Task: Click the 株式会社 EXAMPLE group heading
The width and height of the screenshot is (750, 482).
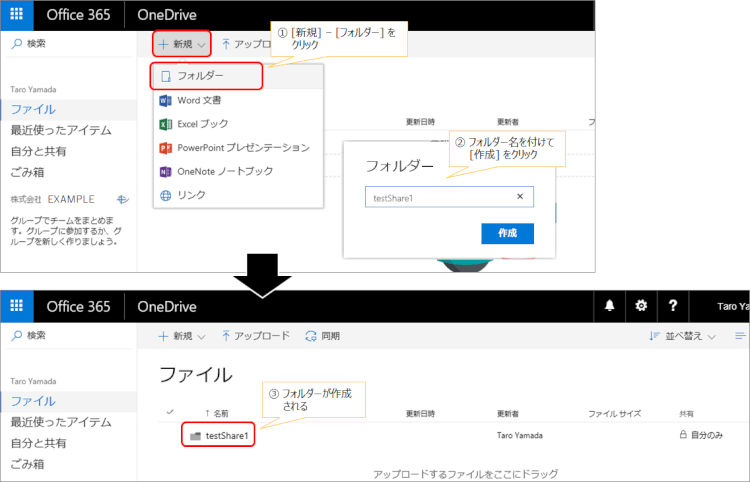Action: coord(53,199)
